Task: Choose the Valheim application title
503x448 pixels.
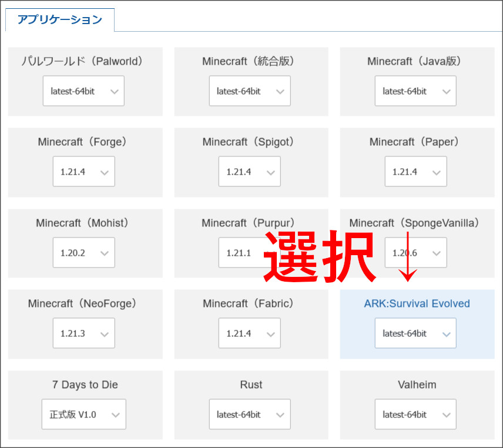Action: (417, 385)
